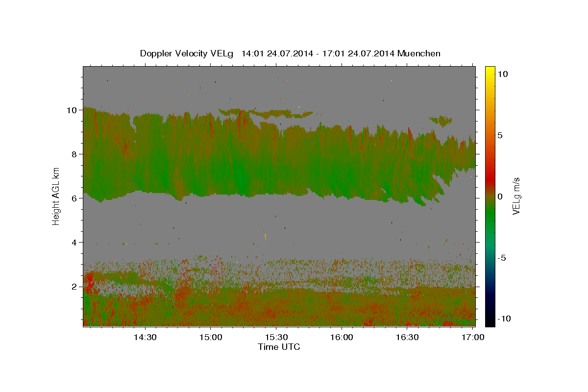
Task: Click the low-level velocity echoes below 2 km
Action: pyautogui.click(x=279, y=306)
